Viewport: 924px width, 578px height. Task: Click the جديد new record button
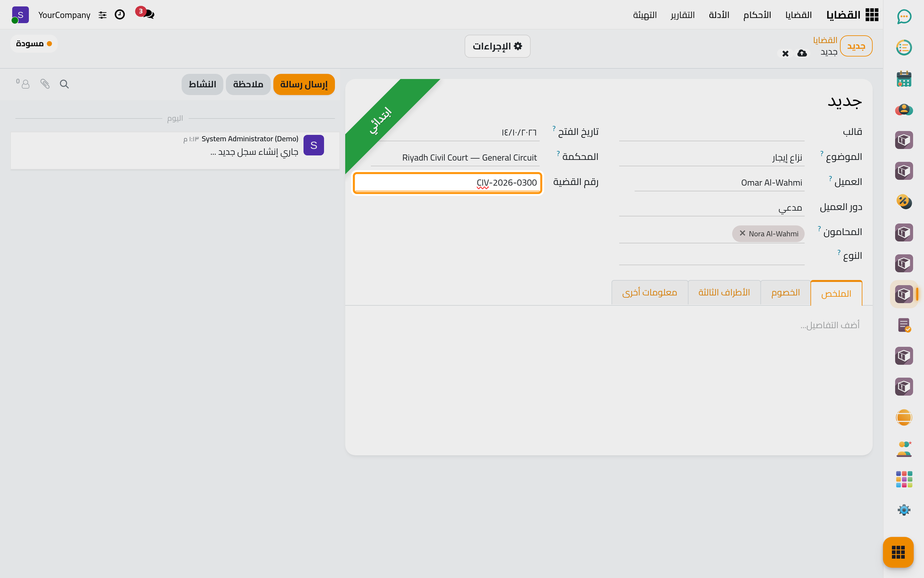coord(856,46)
